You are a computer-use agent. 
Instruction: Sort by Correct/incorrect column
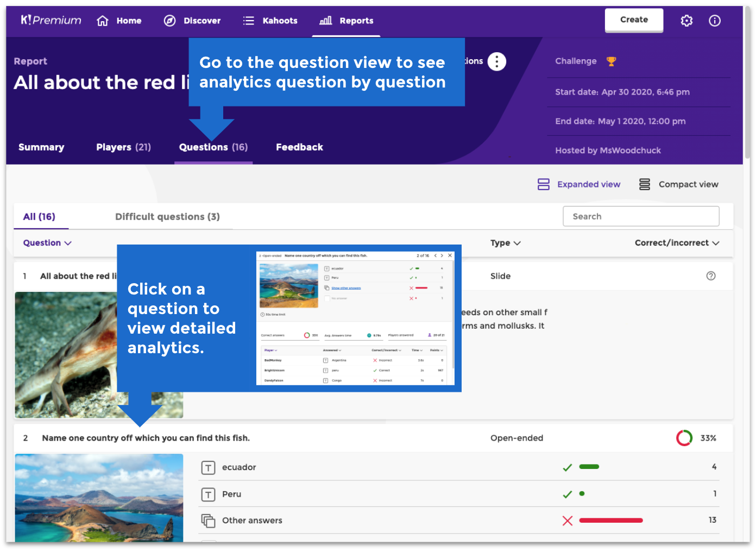pyautogui.click(x=677, y=243)
